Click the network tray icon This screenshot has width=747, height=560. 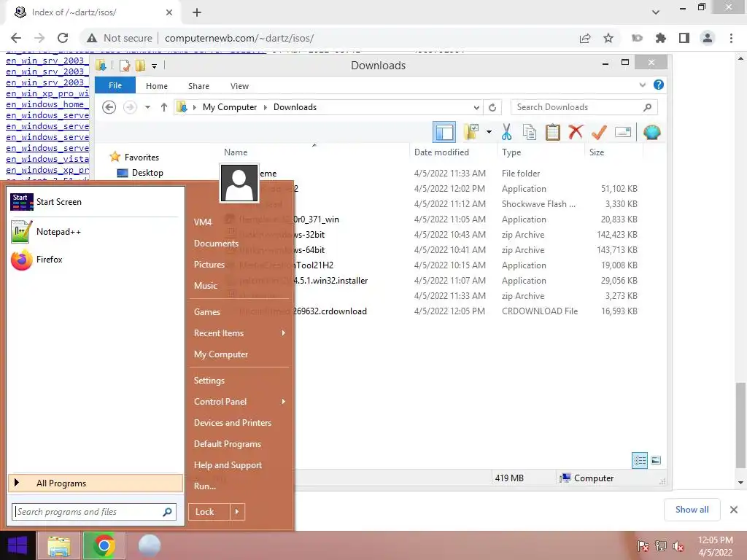click(x=661, y=546)
